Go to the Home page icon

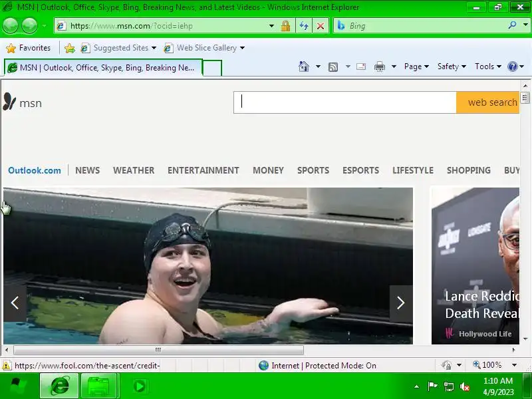(304, 66)
